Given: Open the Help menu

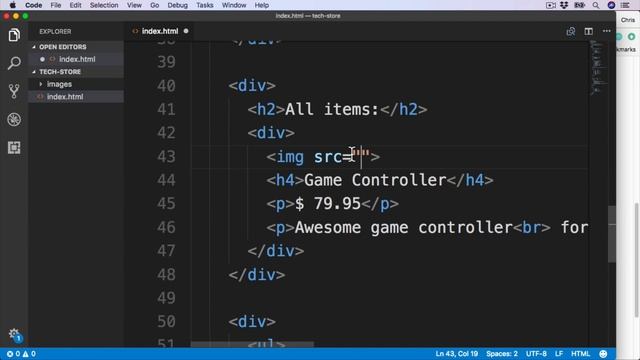Looking at the screenshot, I should tap(262, 5).
